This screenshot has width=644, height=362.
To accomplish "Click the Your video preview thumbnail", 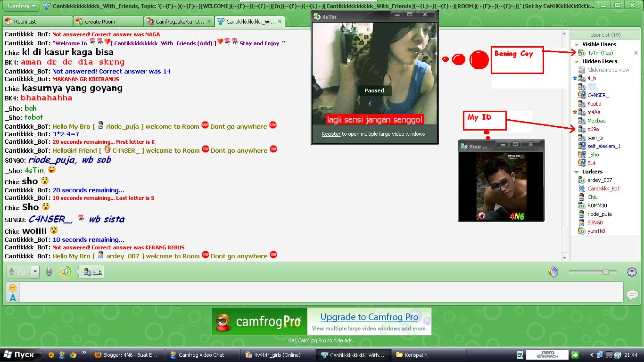I will pos(501,186).
